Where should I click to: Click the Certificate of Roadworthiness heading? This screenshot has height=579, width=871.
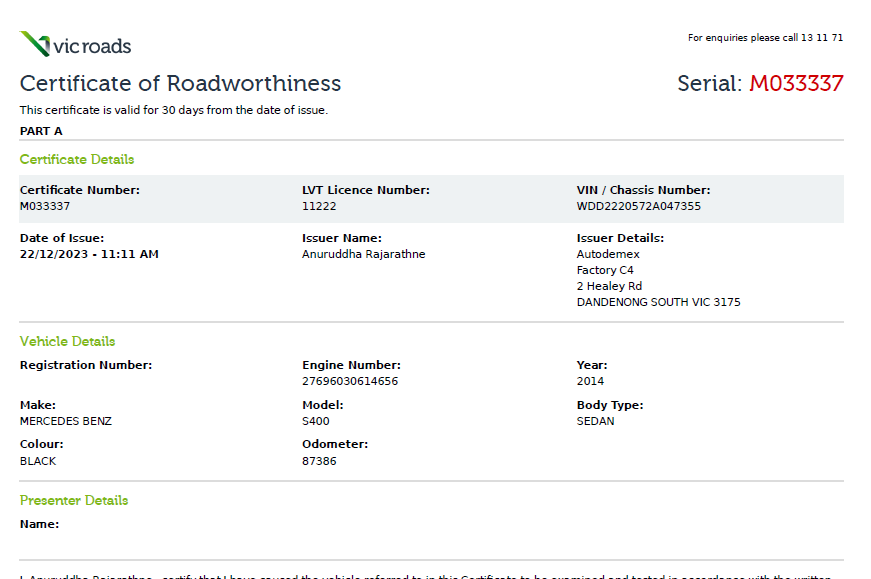[x=180, y=83]
